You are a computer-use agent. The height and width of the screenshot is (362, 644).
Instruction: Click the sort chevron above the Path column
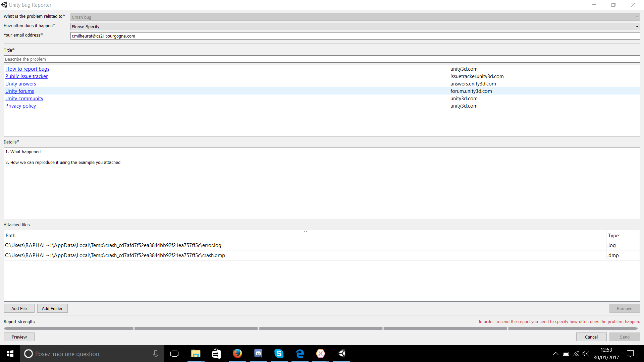pyautogui.click(x=305, y=232)
